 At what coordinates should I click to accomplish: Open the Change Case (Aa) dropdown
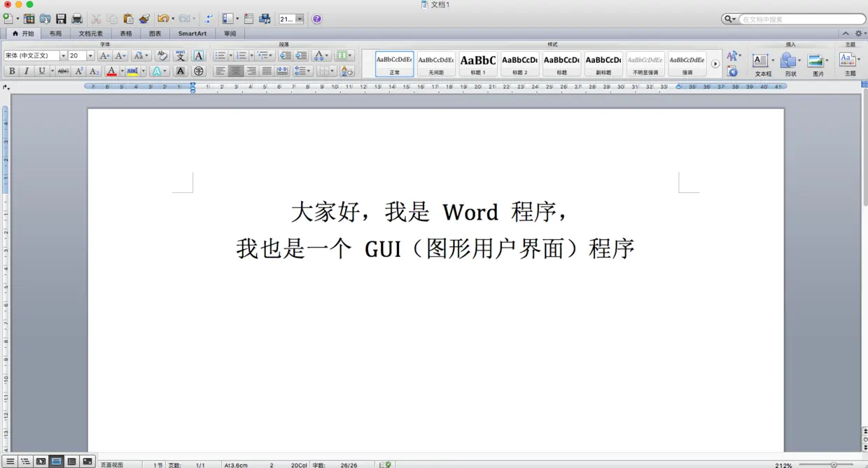(141, 55)
